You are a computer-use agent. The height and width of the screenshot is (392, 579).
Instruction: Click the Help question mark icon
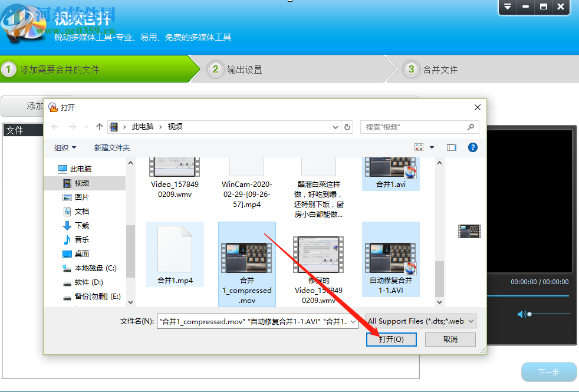click(473, 147)
